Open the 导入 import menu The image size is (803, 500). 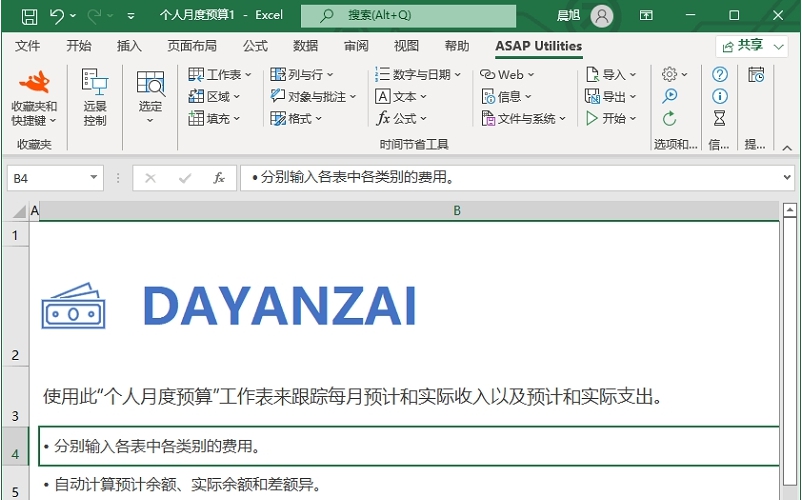(x=611, y=75)
